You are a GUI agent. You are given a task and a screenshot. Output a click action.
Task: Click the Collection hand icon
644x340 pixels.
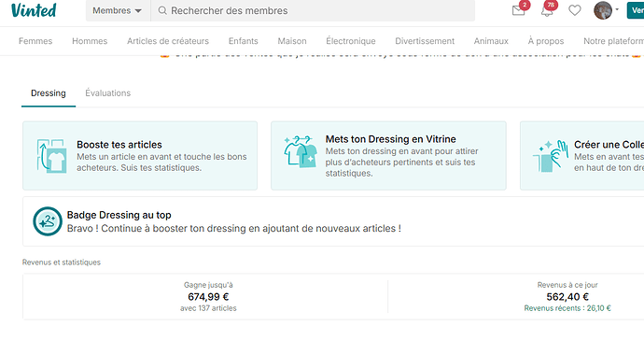[x=551, y=156]
